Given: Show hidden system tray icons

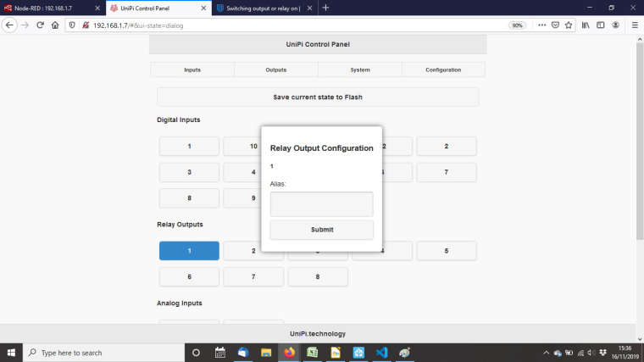Looking at the screenshot, I should coord(546,353).
